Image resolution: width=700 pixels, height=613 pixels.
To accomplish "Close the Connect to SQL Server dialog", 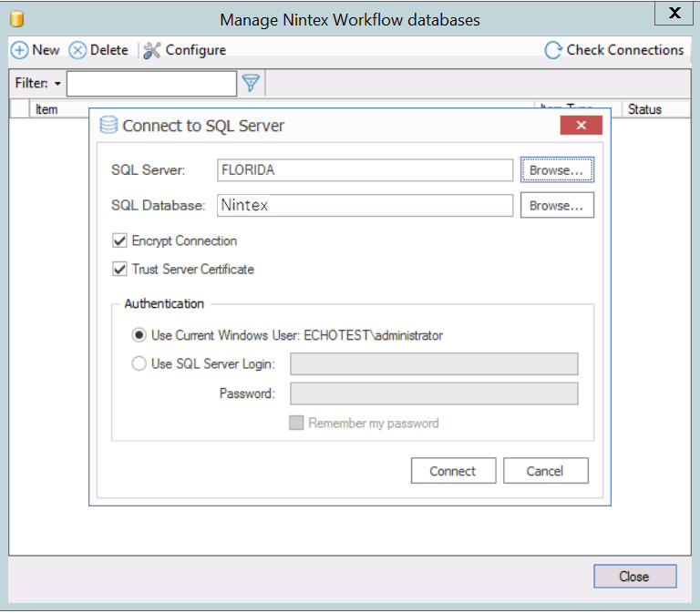I will [x=581, y=126].
